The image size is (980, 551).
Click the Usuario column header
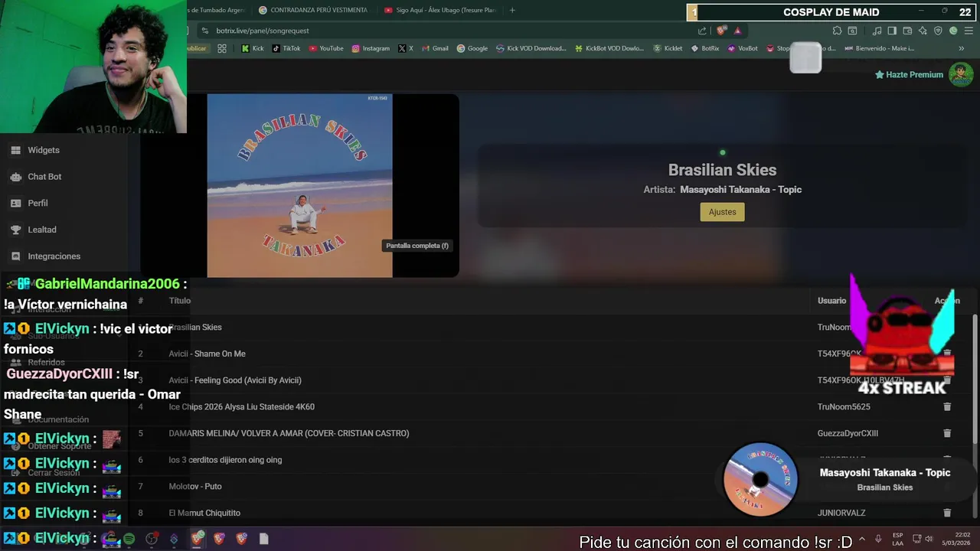tap(831, 301)
